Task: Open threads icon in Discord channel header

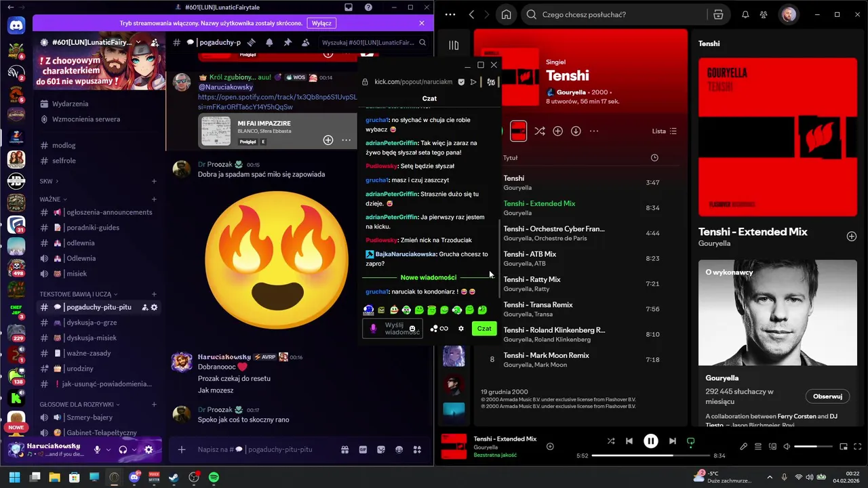Action: point(252,42)
